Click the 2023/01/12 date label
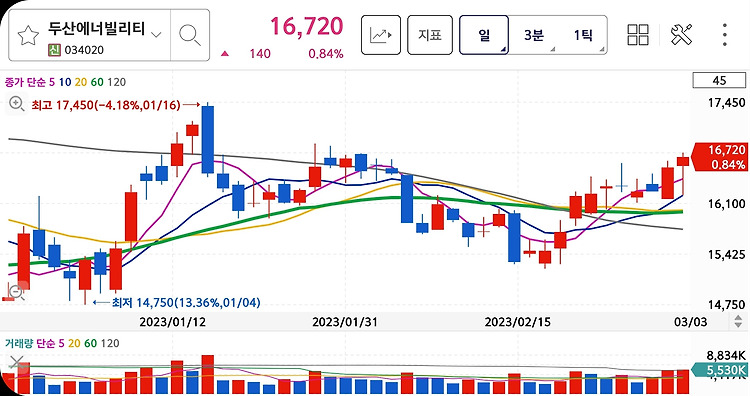 click(x=172, y=322)
